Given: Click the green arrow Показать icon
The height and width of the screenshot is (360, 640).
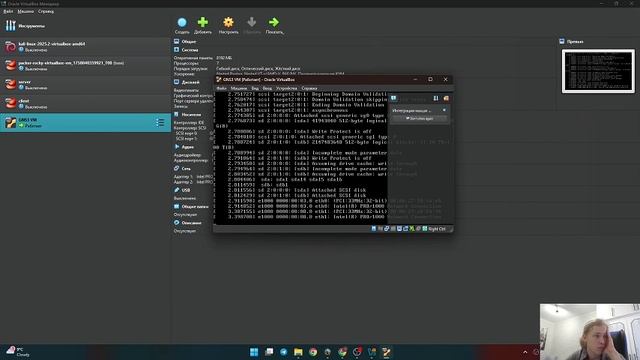Looking at the screenshot, I should 274,22.
